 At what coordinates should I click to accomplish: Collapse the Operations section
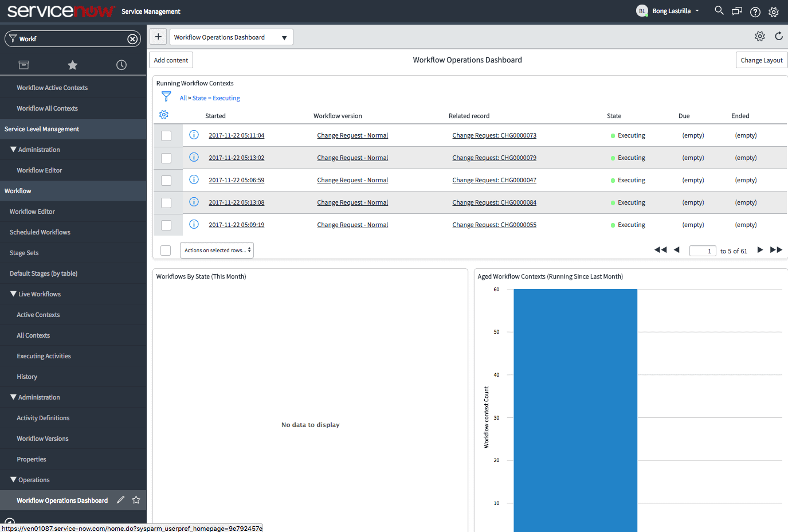30,480
